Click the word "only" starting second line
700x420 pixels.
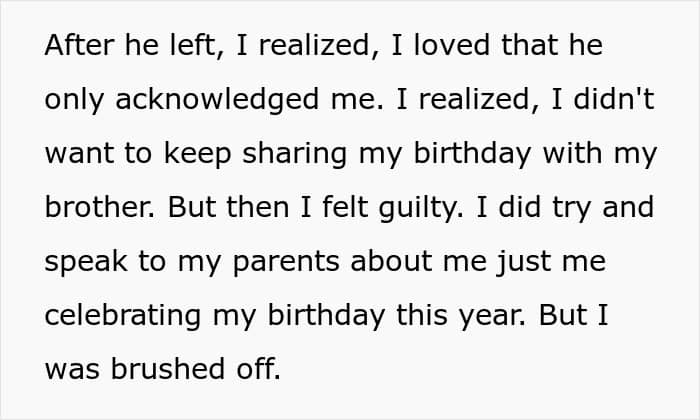[74, 100]
